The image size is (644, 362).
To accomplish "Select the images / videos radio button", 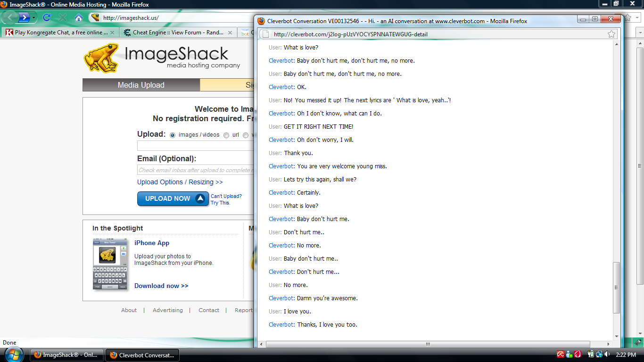I will click(172, 135).
